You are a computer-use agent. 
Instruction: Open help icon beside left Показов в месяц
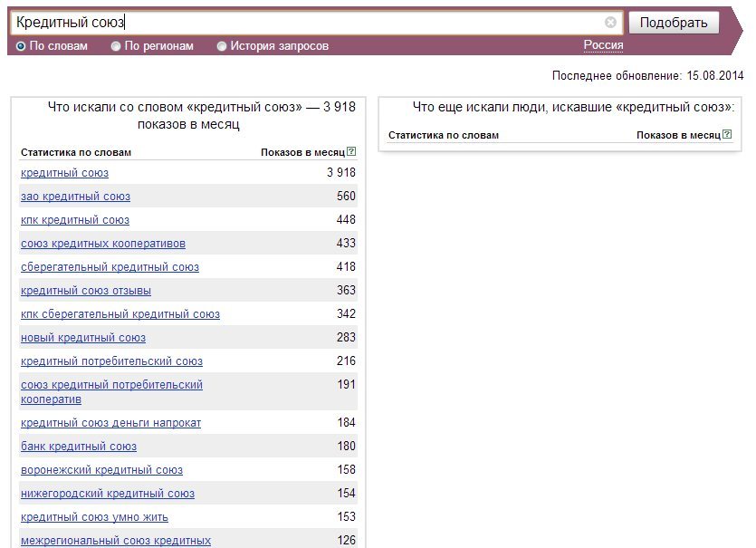[x=351, y=151]
